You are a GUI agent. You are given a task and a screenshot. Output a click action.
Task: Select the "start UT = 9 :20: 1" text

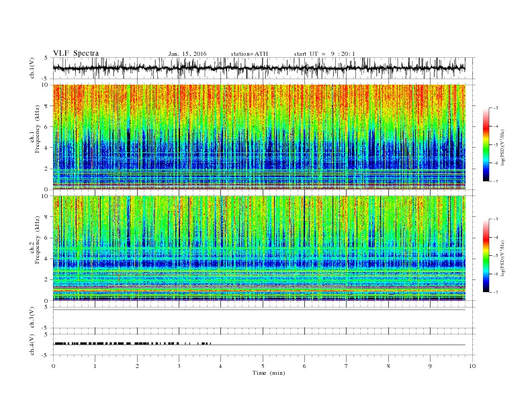[324, 54]
